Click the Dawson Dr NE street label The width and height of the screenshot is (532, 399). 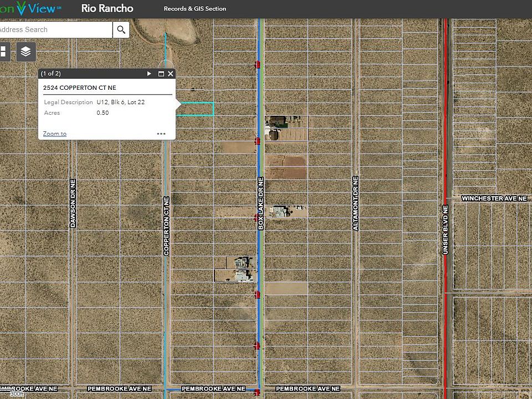pos(73,203)
